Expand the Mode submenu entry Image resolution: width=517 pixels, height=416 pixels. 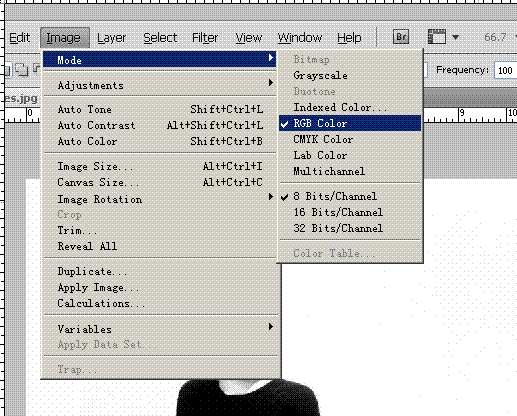coord(160,60)
